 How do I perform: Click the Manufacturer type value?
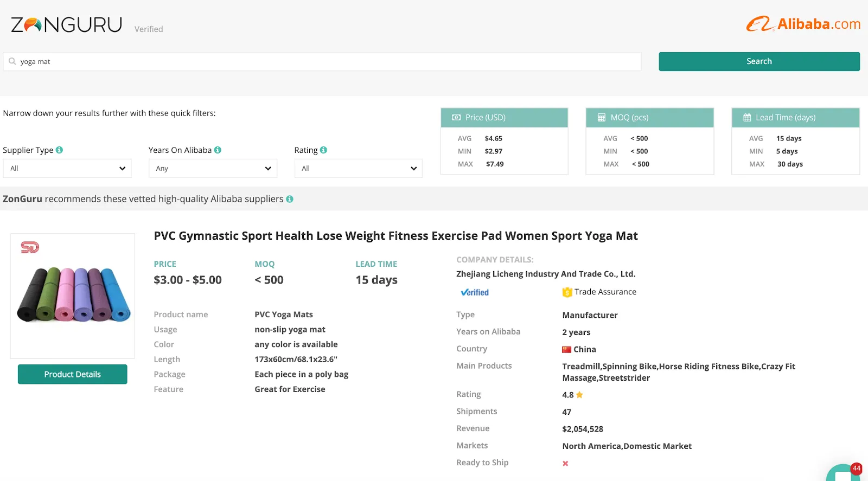tap(590, 315)
